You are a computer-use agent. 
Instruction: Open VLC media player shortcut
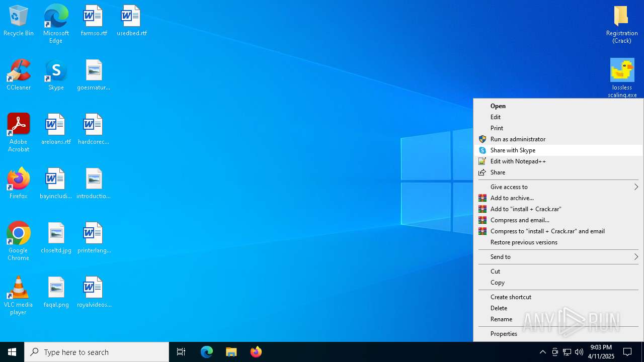pos(19,296)
